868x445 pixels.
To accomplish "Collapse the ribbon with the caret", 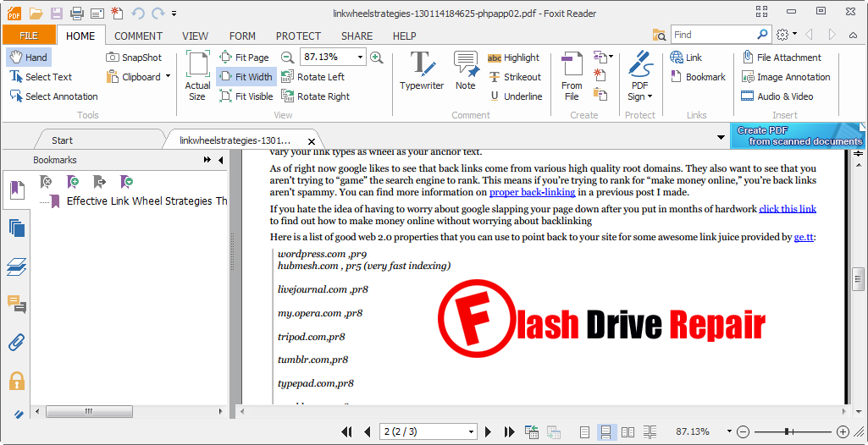I will tap(853, 35).
